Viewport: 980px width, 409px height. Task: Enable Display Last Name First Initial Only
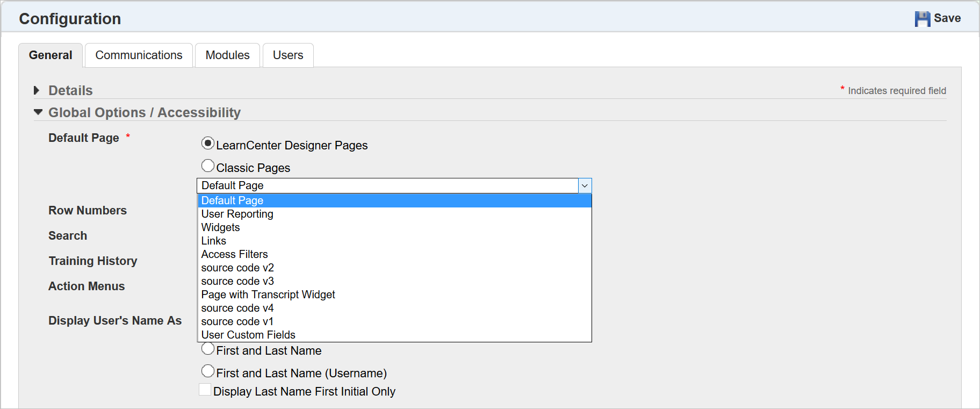pyautogui.click(x=205, y=390)
